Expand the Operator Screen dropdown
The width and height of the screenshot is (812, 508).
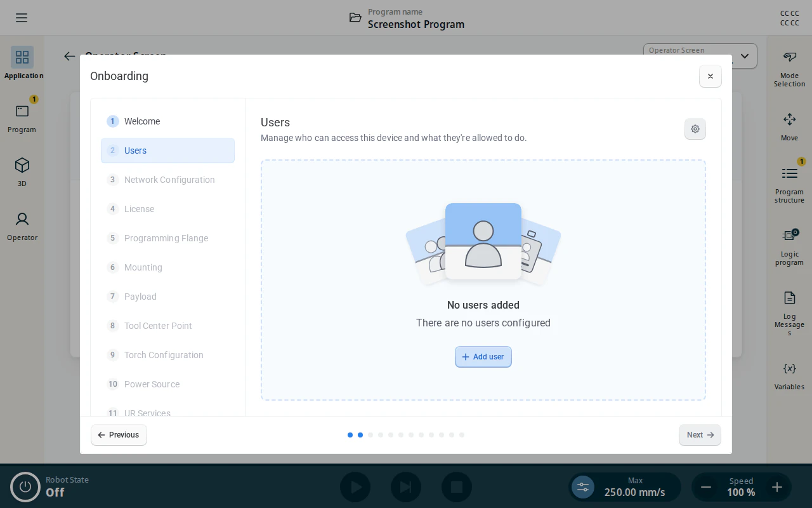700,56
